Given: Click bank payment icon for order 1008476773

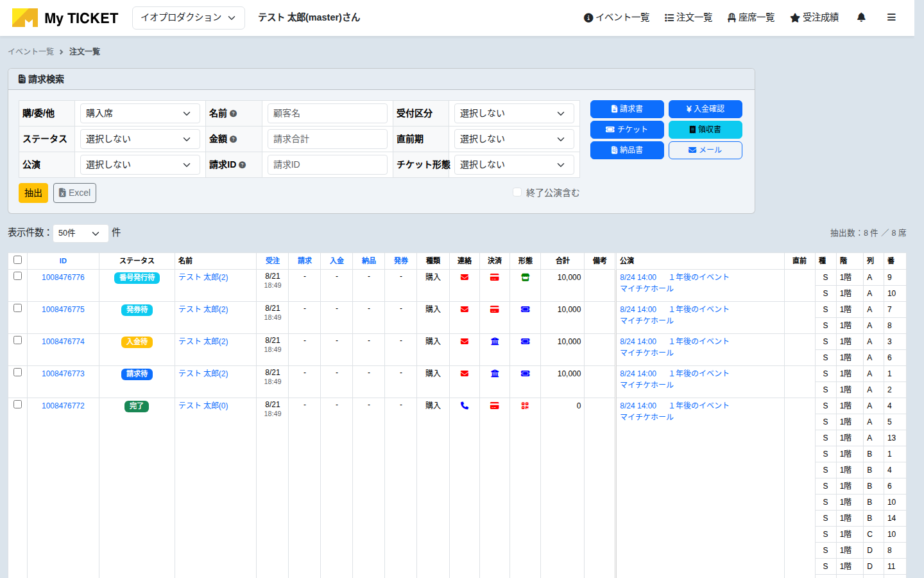Looking at the screenshot, I should point(495,374).
